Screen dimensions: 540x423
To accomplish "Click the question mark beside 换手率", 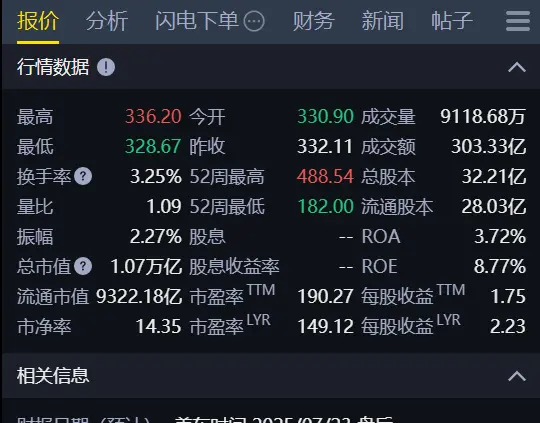I will 83,176.
